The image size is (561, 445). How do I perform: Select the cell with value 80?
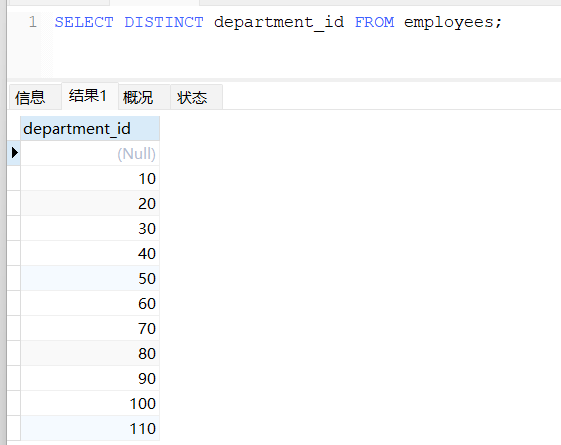tap(90, 353)
